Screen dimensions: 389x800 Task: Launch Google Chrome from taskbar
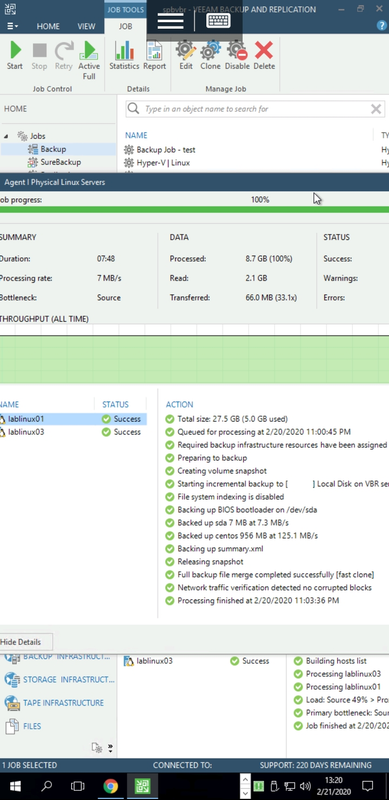click(x=110, y=786)
